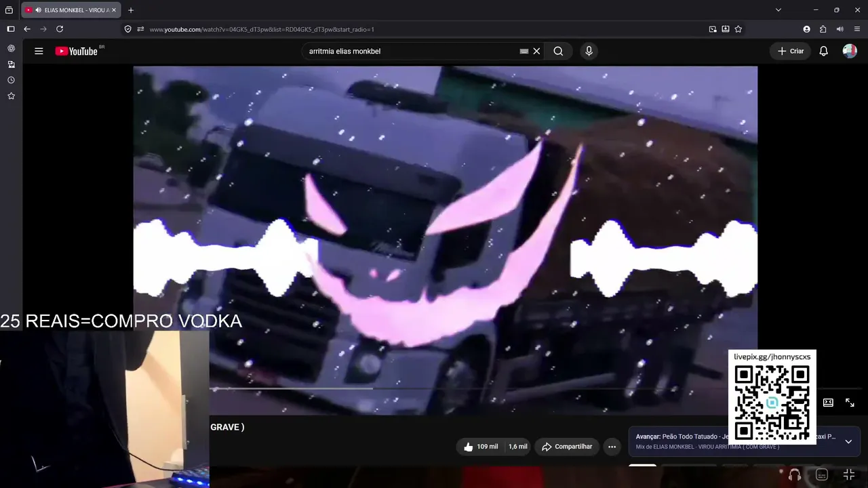868x488 pixels.
Task: Switch to the ELIAS MONKBEL tab
Action: [71, 10]
